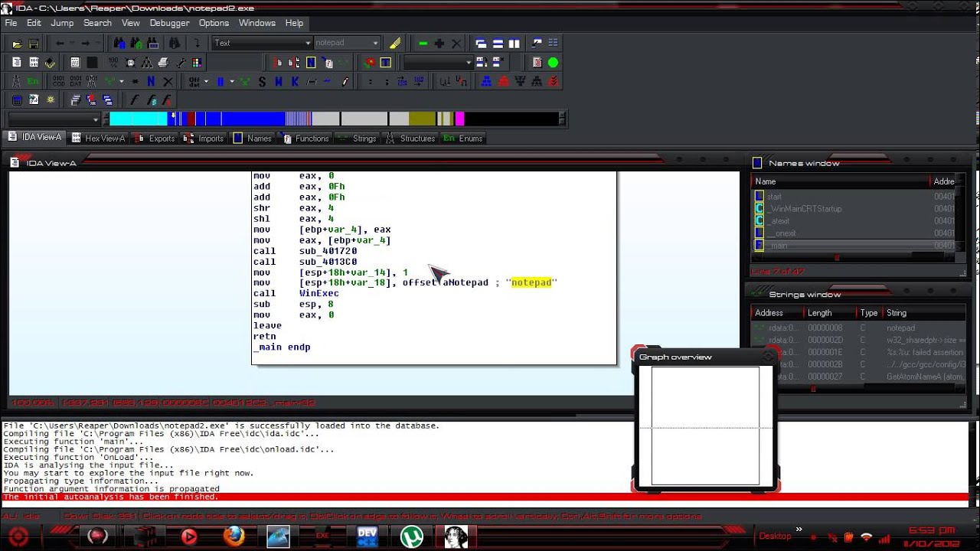
Task: Click the plus icon in top toolbar
Action: pos(439,44)
